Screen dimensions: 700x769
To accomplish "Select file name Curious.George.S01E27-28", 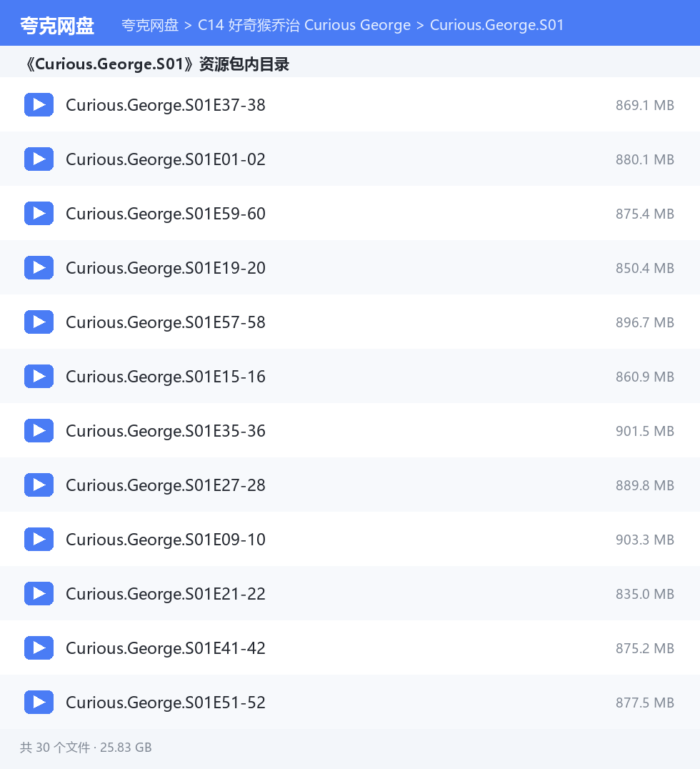I will (166, 485).
